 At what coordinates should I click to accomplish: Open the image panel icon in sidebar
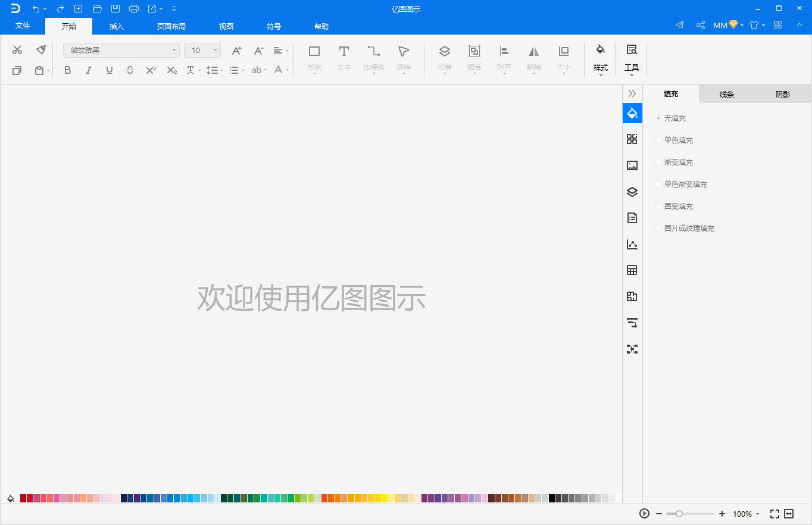(632, 165)
